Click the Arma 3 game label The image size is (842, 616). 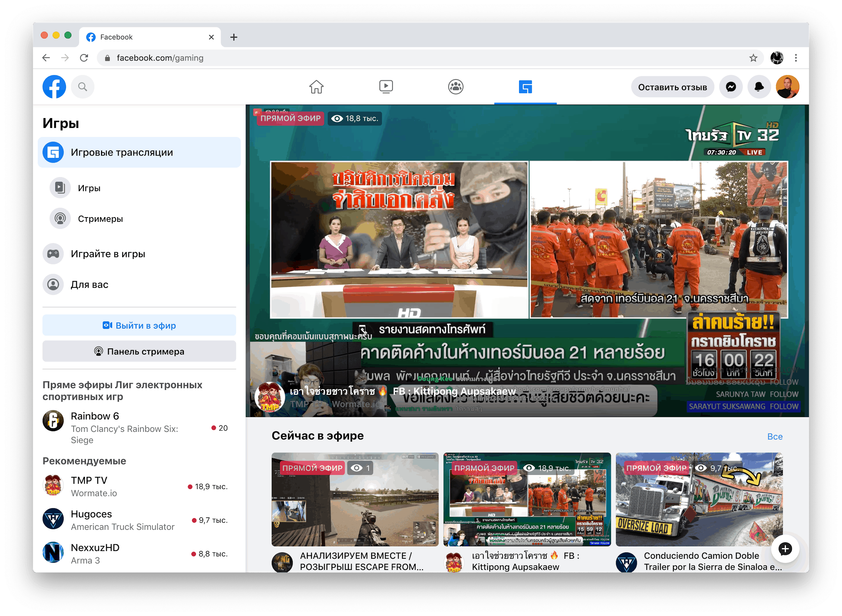(x=85, y=560)
